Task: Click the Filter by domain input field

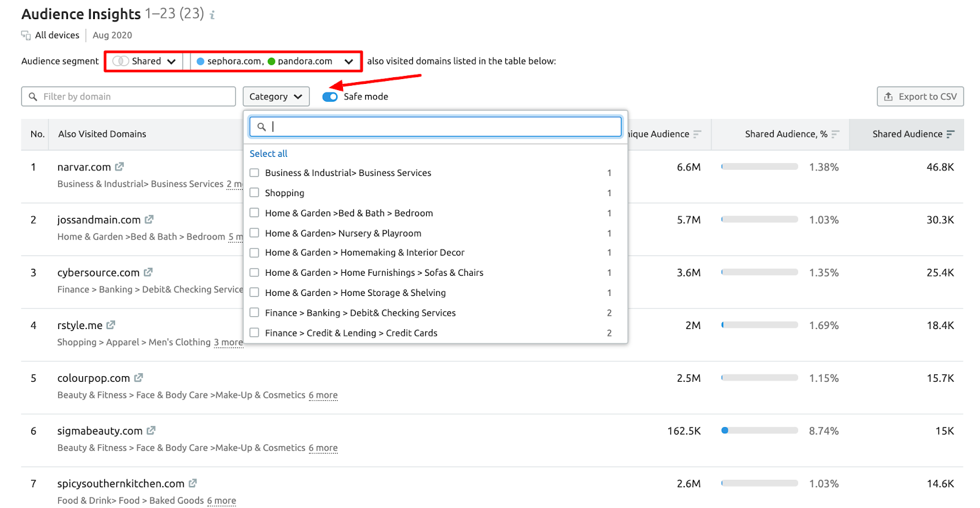Action: tap(129, 97)
